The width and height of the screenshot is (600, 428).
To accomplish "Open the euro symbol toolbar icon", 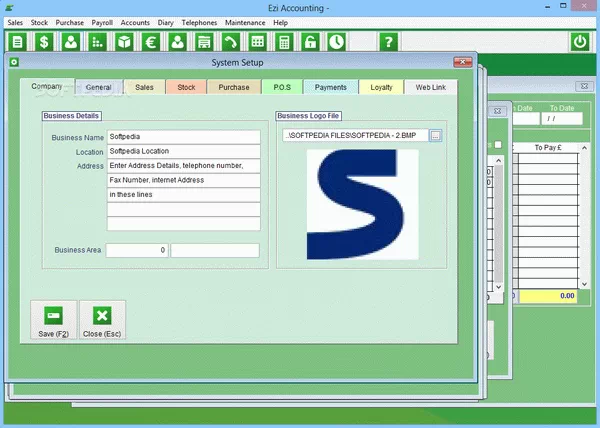I will pyautogui.click(x=151, y=42).
